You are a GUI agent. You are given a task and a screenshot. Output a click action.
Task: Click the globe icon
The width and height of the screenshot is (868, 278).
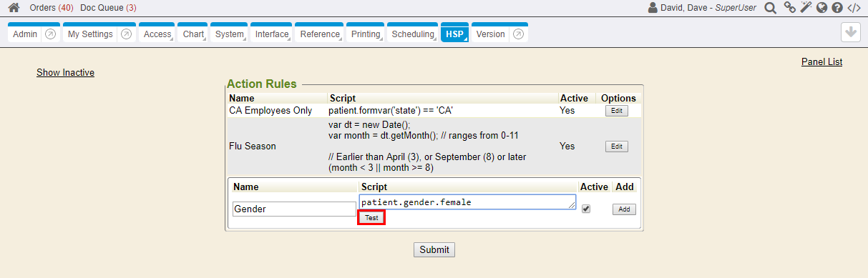[x=822, y=8]
